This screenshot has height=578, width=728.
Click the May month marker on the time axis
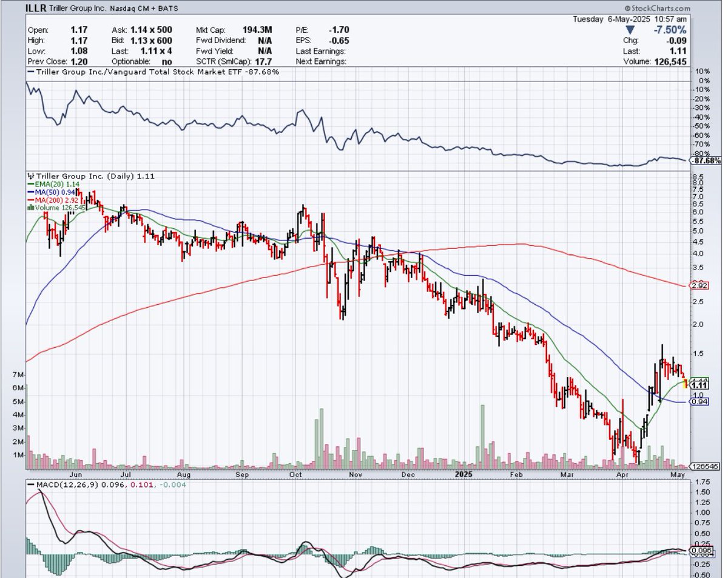coord(678,475)
